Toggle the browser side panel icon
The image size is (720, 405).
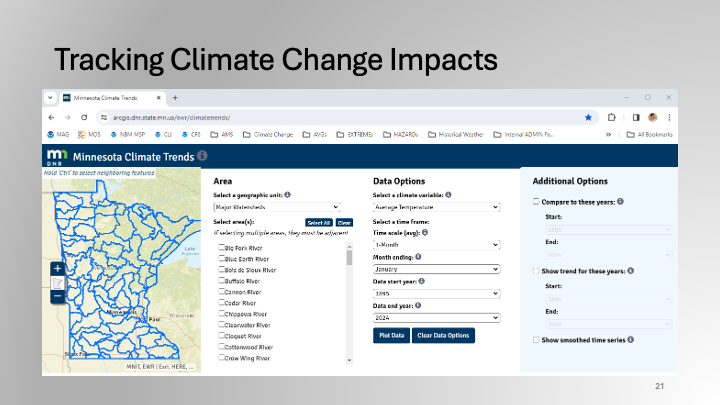tap(636, 118)
